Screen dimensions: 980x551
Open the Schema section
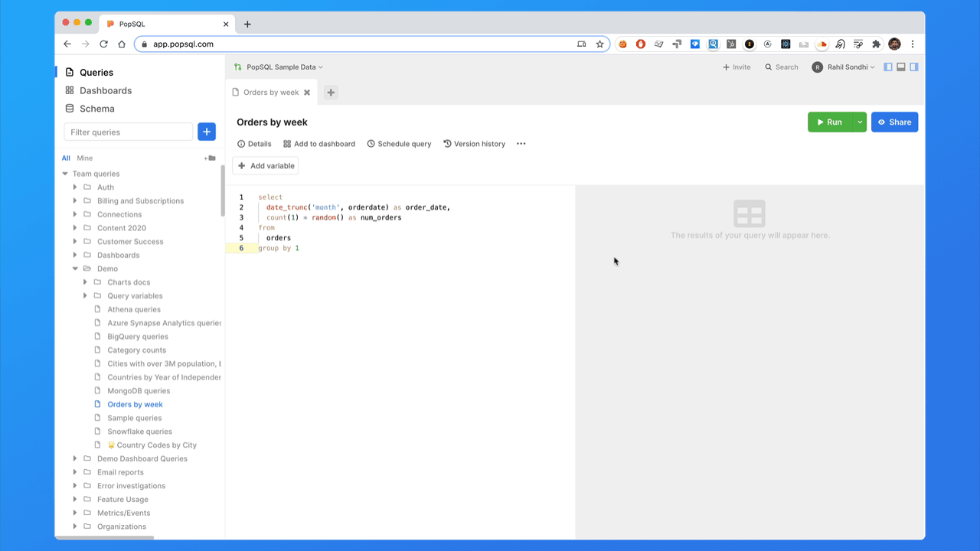90,109
